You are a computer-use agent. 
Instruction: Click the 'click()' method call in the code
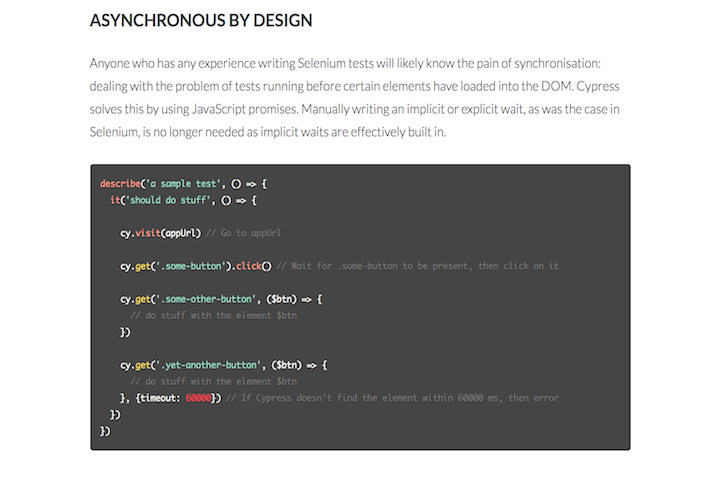click(254, 266)
